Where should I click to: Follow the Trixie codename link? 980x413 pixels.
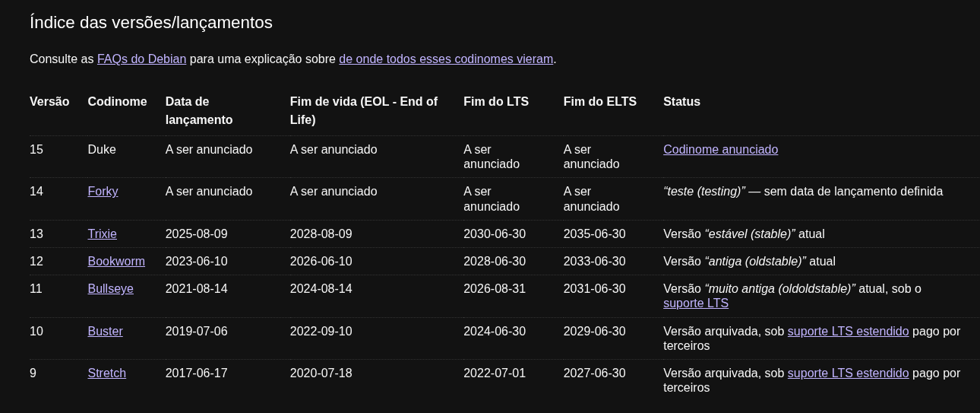(102, 234)
